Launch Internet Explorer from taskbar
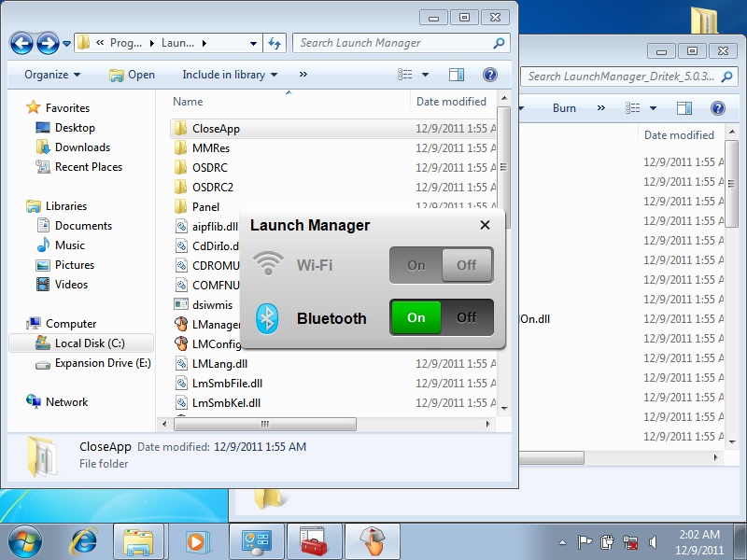 pos(84,541)
